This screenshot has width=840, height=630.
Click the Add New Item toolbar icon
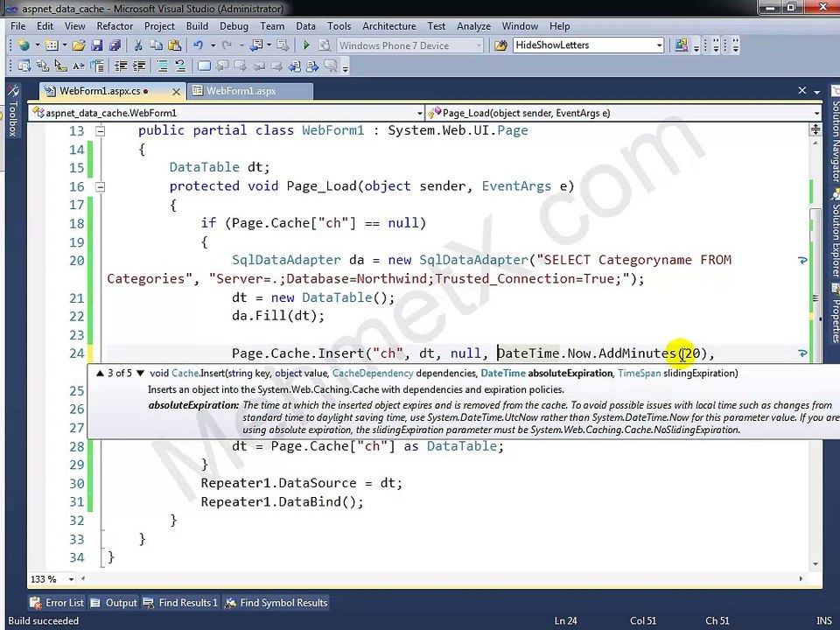click(52, 45)
